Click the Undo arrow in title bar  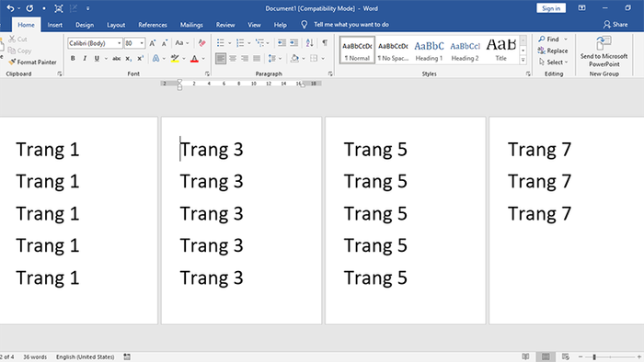point(10,8)
